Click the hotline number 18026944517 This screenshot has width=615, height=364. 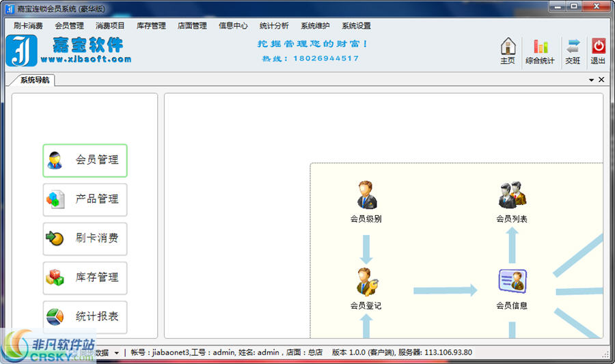[326, 58]
